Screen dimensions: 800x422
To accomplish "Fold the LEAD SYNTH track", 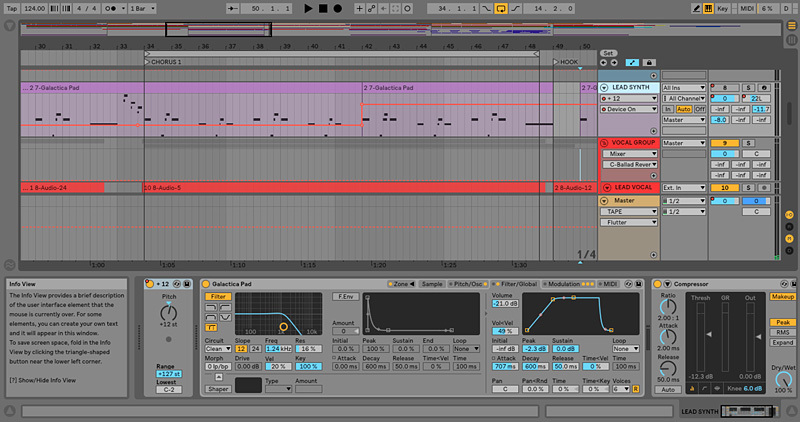I will [604, 88].
